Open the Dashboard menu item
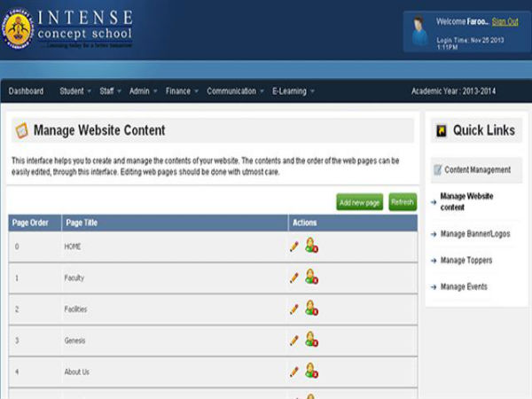Image resolution: width=532 pixels, height=399 pixels. [x=26, y=91]
